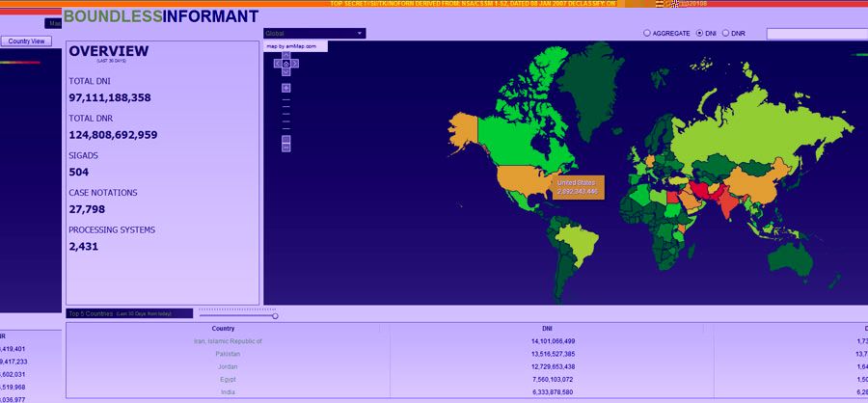Click the Top 5 Countries panel header
The height and width of the screenshot is (403, 868).
(129, 313)
